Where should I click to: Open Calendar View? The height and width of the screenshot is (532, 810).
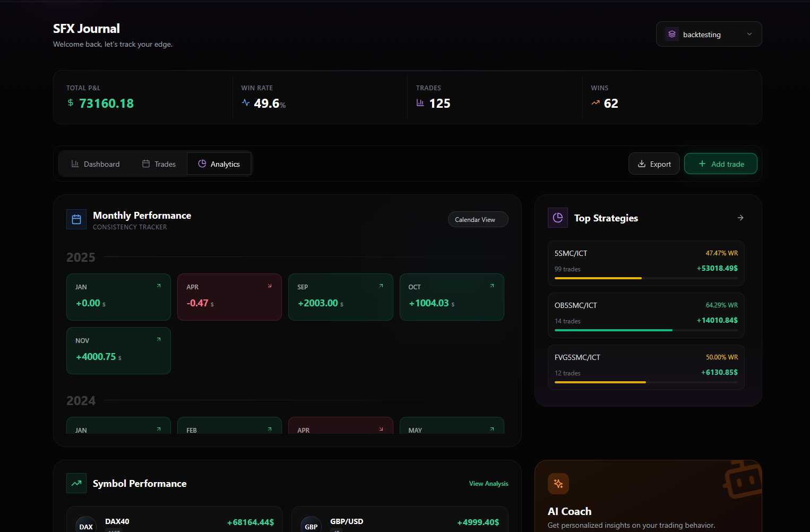click(x=477, y=219)
